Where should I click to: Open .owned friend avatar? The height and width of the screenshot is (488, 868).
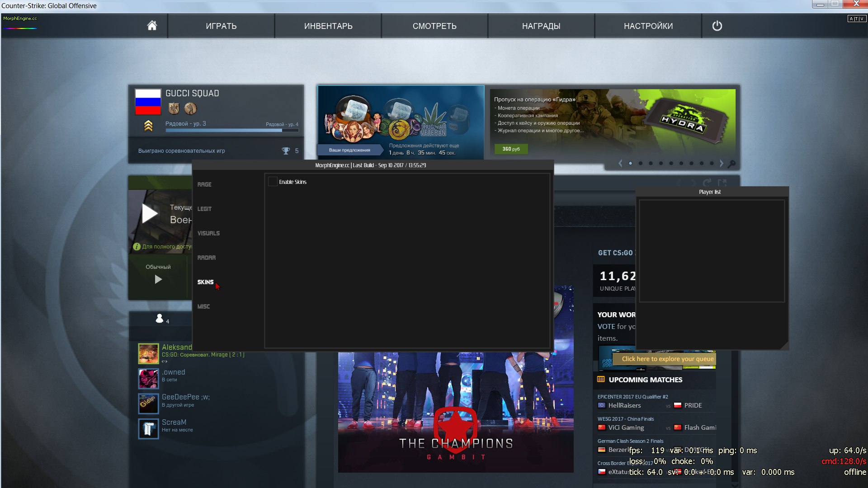[148, 378]
